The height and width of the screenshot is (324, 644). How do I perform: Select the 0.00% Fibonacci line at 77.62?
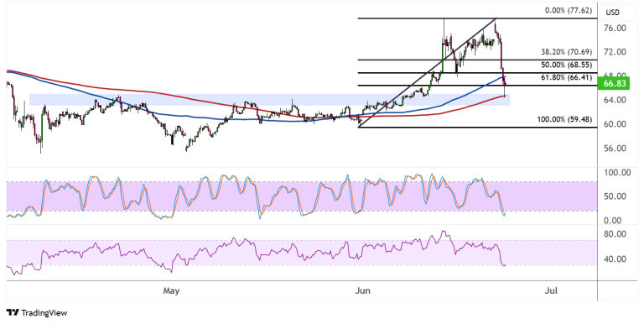477,18
